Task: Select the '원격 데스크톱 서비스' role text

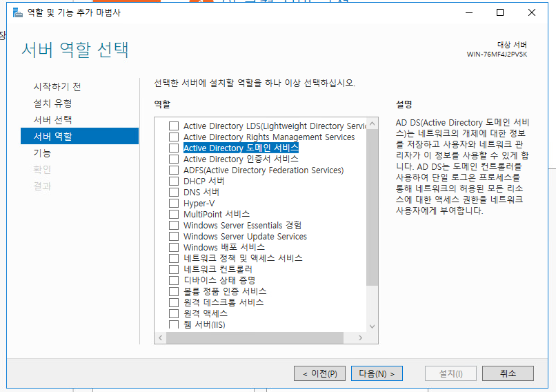Action: click(224, 302)
